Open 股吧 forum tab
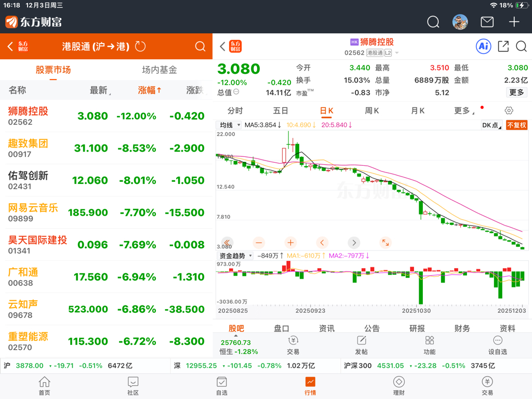The height and width of the screenshot is (399, 532). coord(236,328)
